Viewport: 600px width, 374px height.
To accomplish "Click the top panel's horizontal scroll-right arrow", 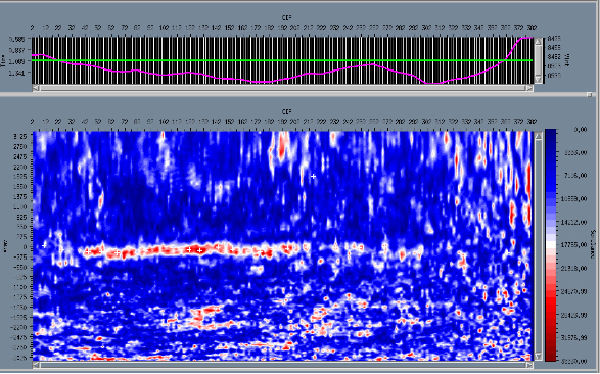I will (529, 88).
